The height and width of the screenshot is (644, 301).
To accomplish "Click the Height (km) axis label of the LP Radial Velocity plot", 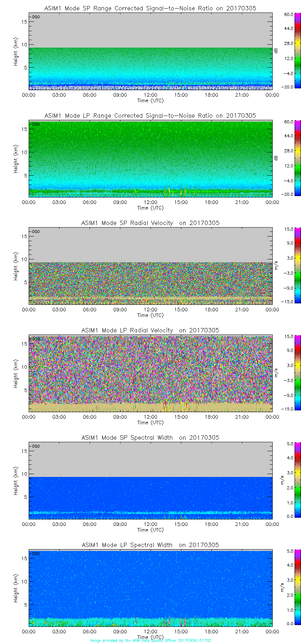I will pyautogui.click(x=16, y=374).
